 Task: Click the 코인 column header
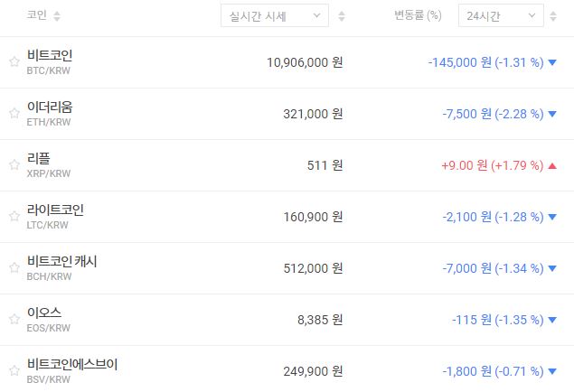[37, 16]
